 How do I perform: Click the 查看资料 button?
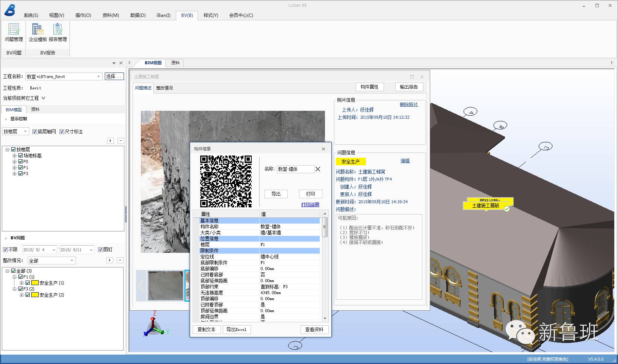[314, 330]
